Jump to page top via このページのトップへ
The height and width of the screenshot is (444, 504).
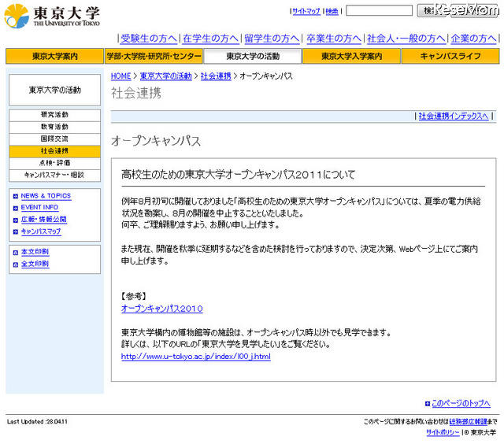(461, 404)
